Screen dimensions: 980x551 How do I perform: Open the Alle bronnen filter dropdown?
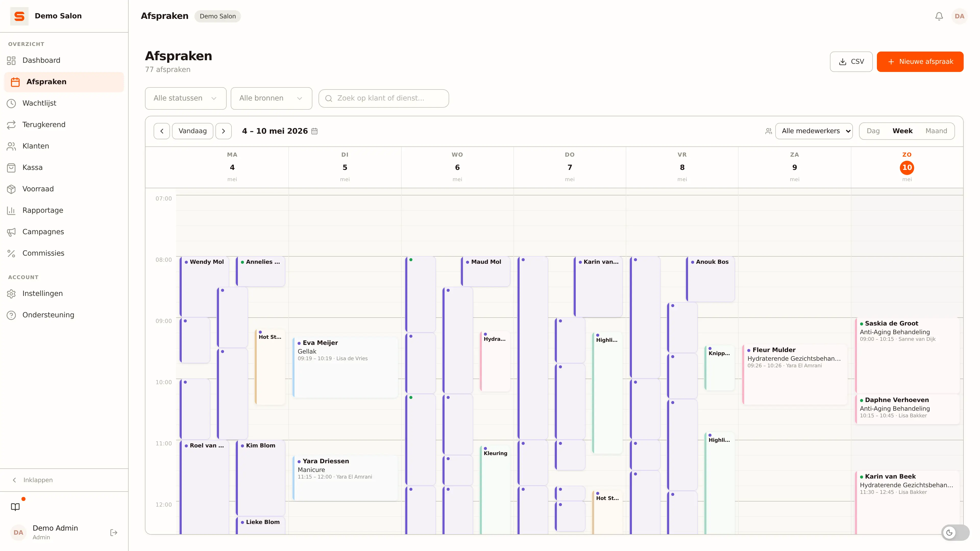tap(271, 98)
